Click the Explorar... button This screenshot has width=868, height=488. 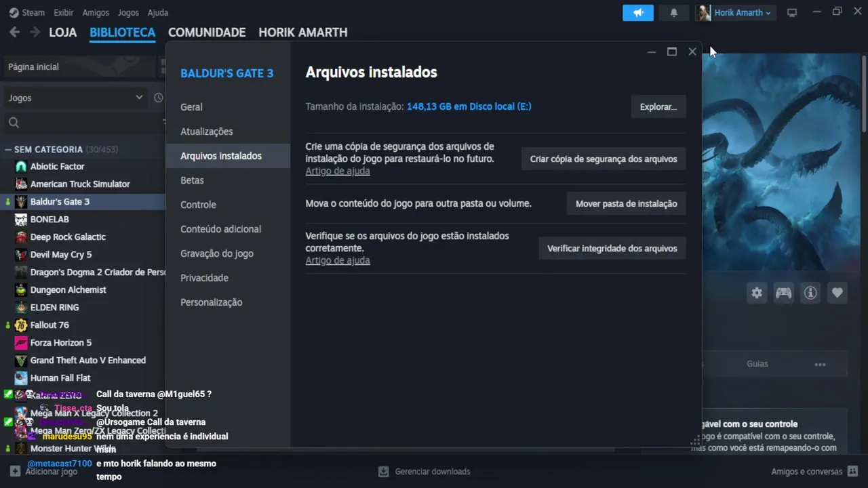tap(658, 107)
